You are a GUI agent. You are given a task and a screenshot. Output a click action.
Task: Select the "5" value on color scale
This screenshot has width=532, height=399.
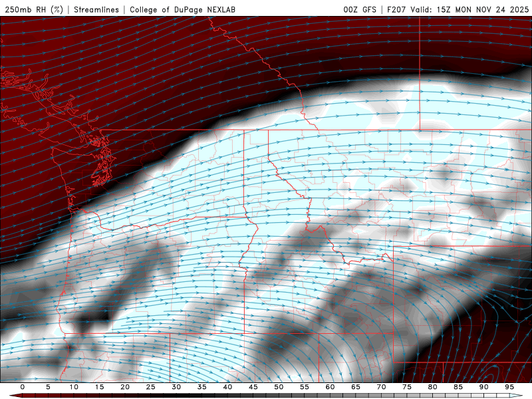pos(48,387)
